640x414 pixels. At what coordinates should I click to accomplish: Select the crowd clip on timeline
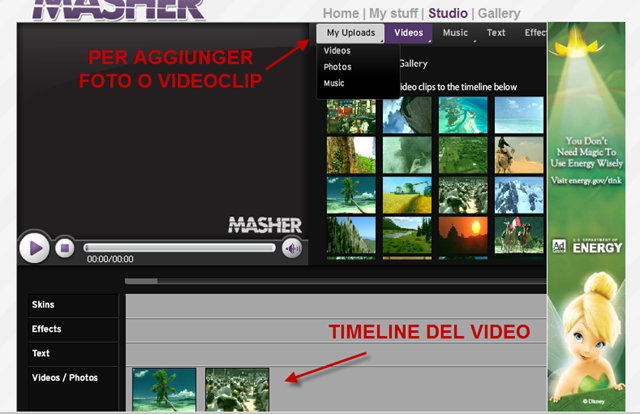click(x=237, y=390)
